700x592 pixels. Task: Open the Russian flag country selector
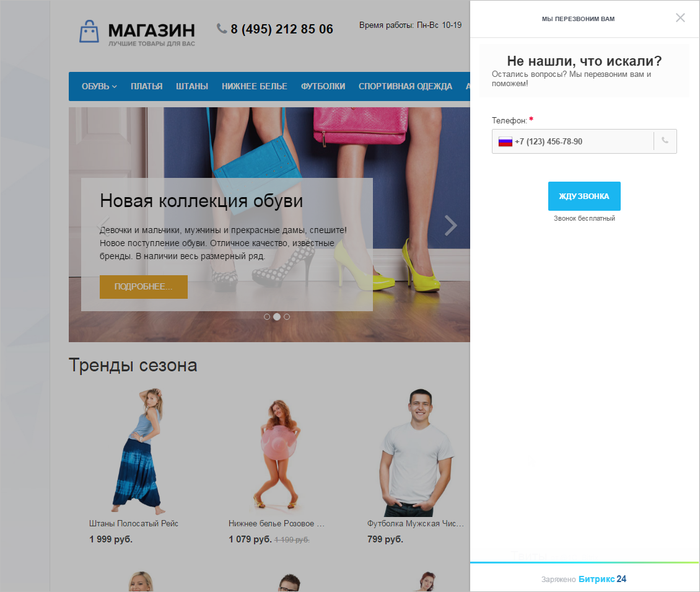(x=505, y=142)
